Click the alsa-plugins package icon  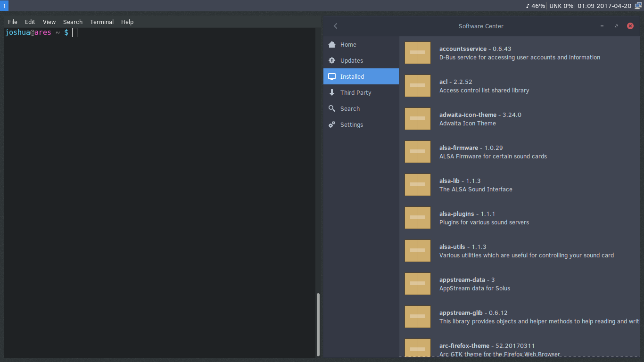[418, 218]
